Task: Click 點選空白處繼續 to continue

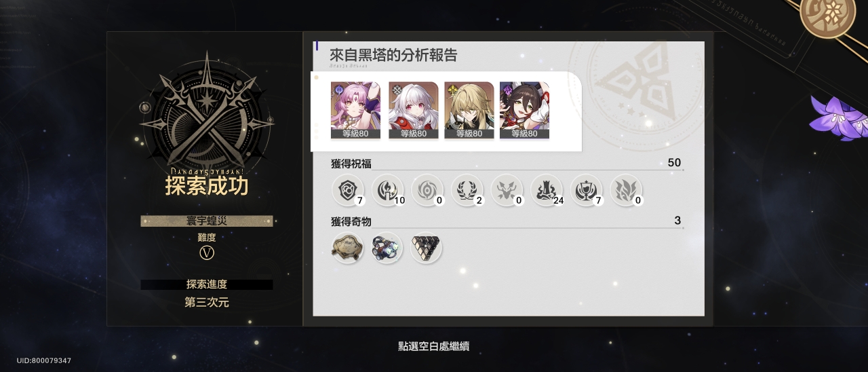Action: [434, 346]
